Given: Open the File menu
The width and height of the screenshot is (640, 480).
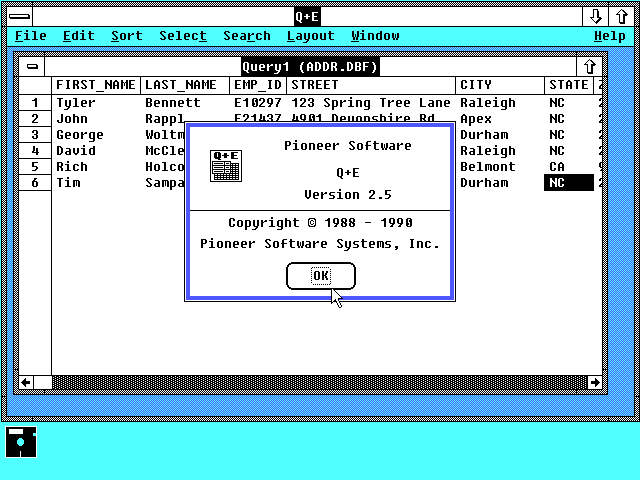Looking at the screenshot, I should pos(31,36).
